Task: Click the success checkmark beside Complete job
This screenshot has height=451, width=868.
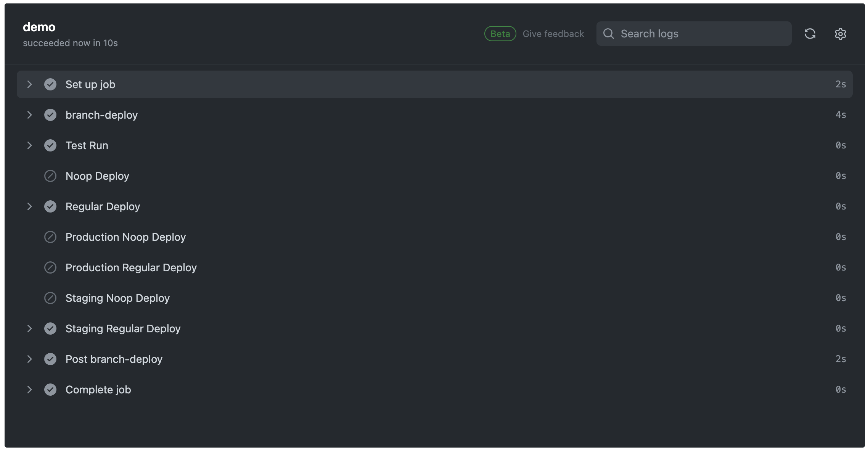Action: (50, 389)
